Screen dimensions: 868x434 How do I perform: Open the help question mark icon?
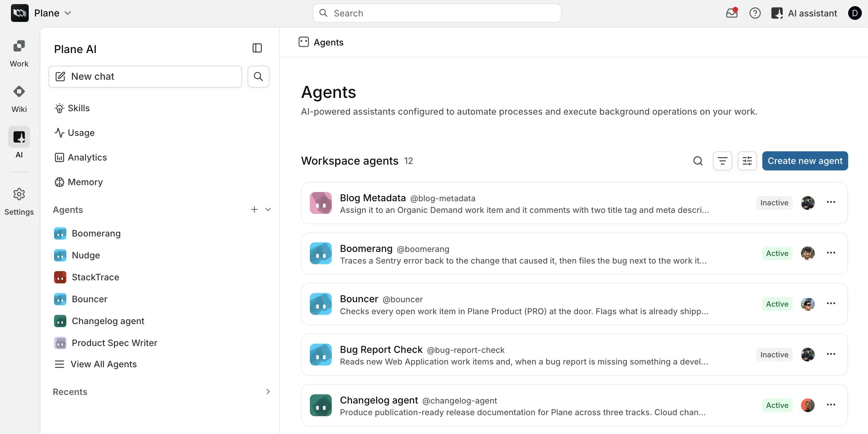[755, 13]
